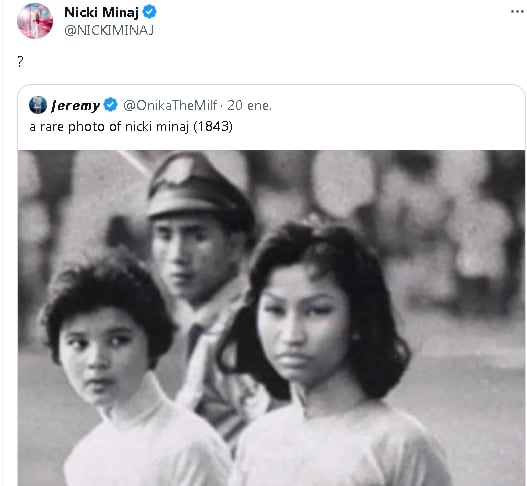
Task: Open the Nicki Minaj display name link
Action: tap(101, 12)
